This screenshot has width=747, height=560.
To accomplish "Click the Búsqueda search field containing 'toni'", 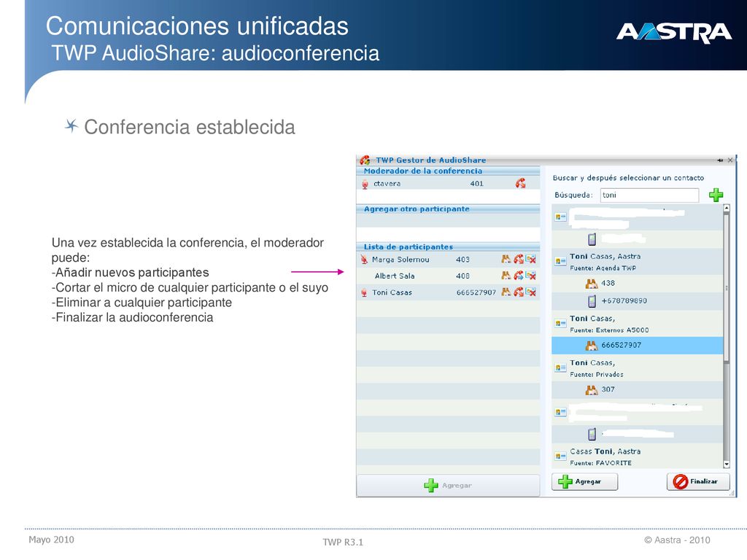I will click(x=649, y=195).
